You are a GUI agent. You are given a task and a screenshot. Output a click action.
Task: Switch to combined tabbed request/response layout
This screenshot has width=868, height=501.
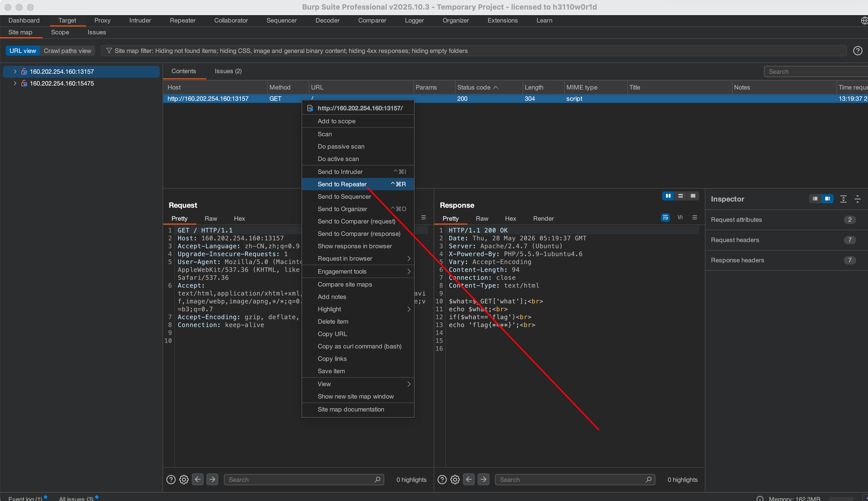coord(693,196)
